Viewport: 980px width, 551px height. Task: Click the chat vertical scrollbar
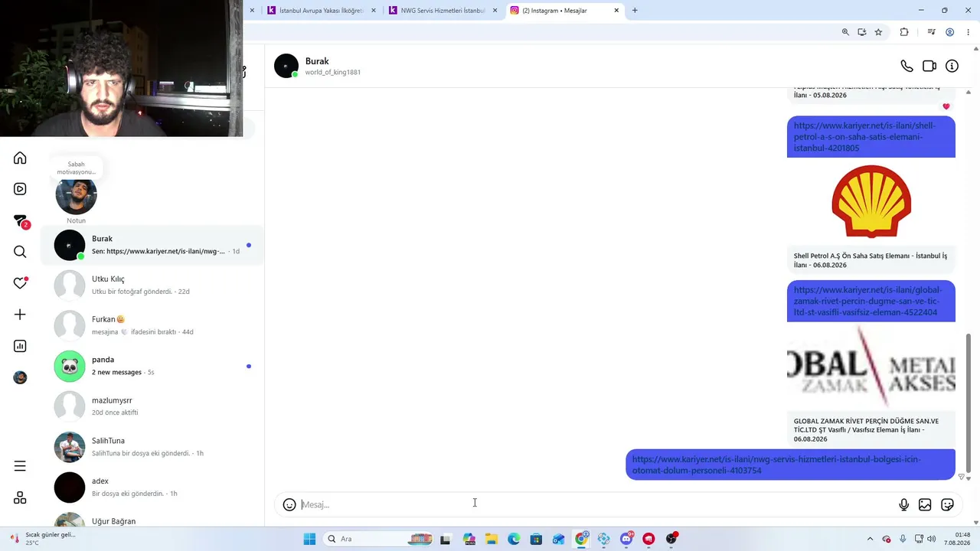[969, 402]
